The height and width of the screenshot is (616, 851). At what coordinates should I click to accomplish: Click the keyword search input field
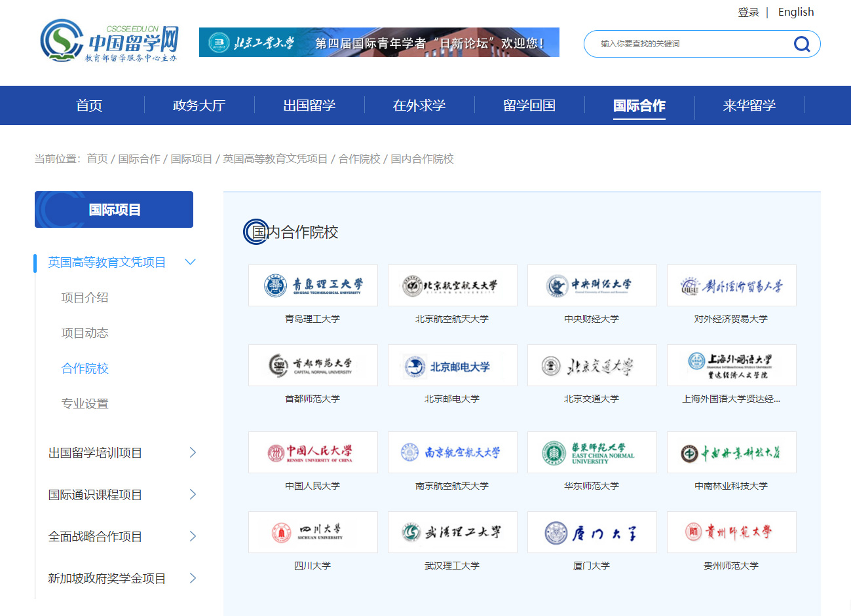[x=688, y=44]
